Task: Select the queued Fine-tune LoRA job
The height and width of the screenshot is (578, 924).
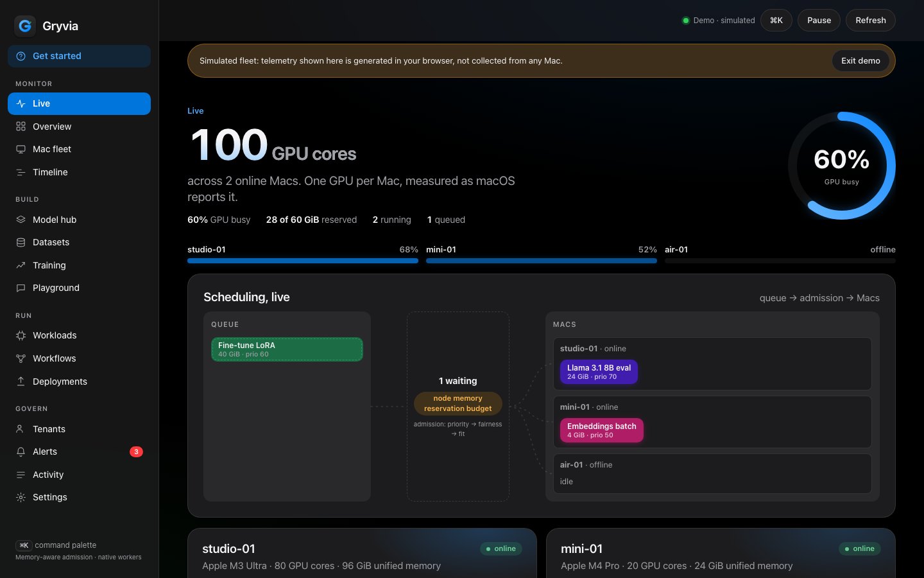Action: click(x=287, y=349)
